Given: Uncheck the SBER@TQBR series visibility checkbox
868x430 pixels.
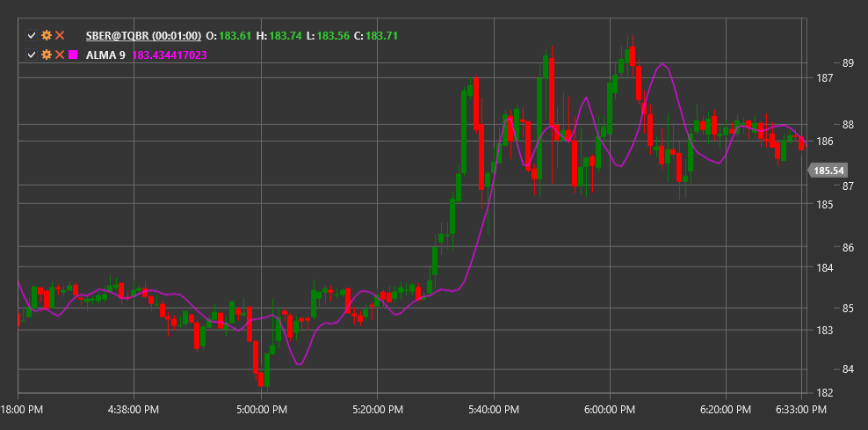Looking at the screenshot, I should click(32, 36).
